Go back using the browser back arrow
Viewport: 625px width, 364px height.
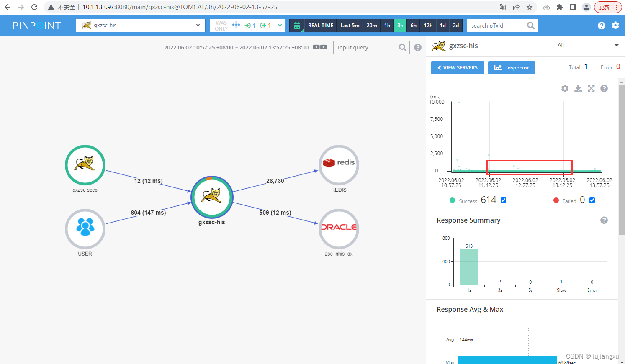[x=8, y=7]
